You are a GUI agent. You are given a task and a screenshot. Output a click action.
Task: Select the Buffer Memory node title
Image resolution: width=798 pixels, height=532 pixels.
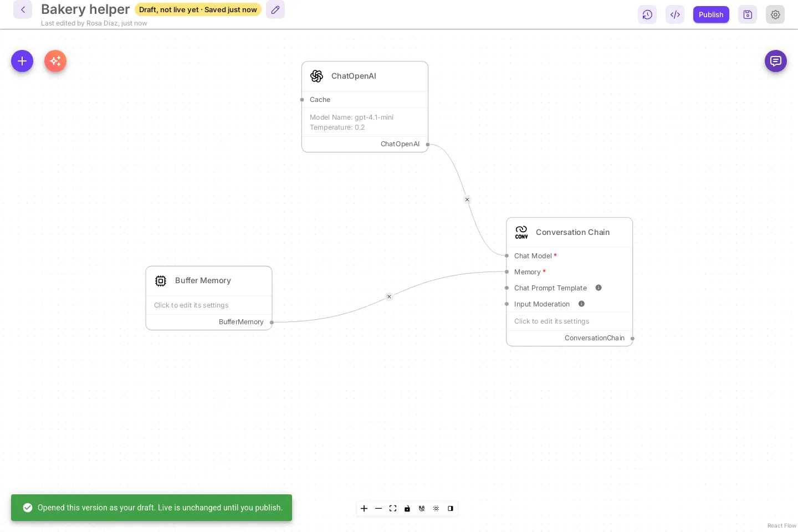point(203,280)
